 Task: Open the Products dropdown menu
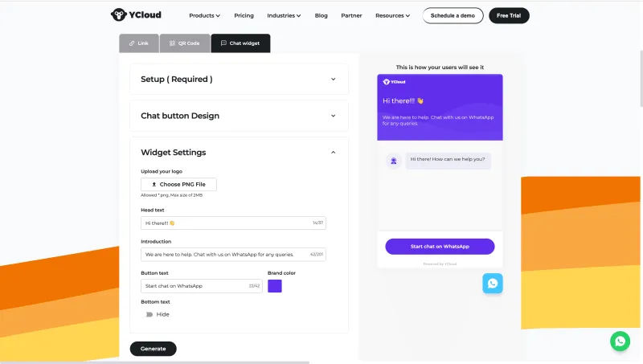[x=204, y=15]
